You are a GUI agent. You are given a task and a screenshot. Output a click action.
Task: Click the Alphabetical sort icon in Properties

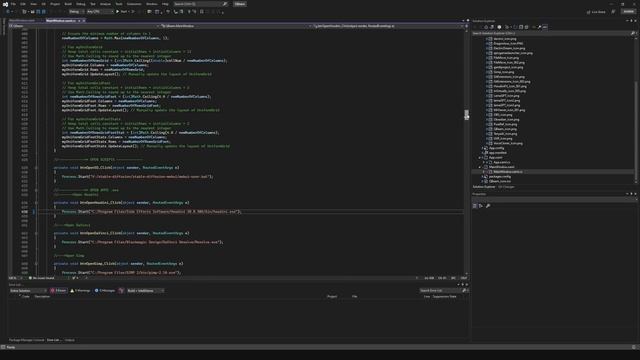pos(481,206)
